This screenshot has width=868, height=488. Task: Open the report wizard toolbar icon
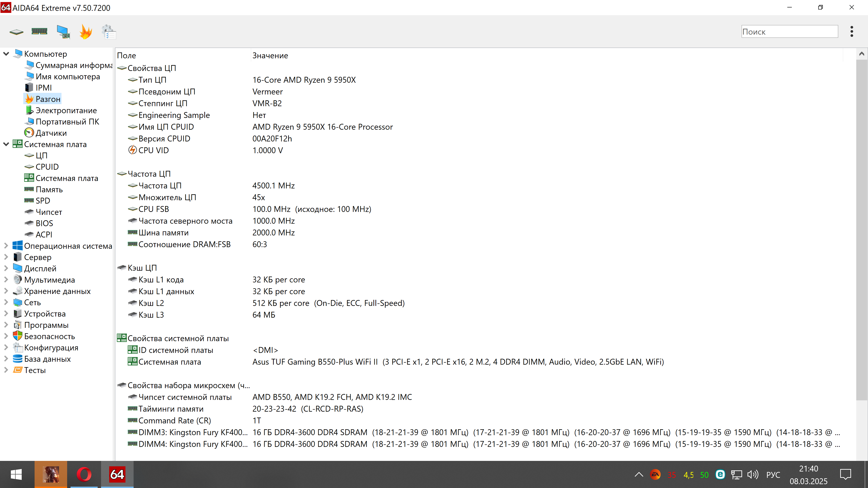(x=109, y=32)
